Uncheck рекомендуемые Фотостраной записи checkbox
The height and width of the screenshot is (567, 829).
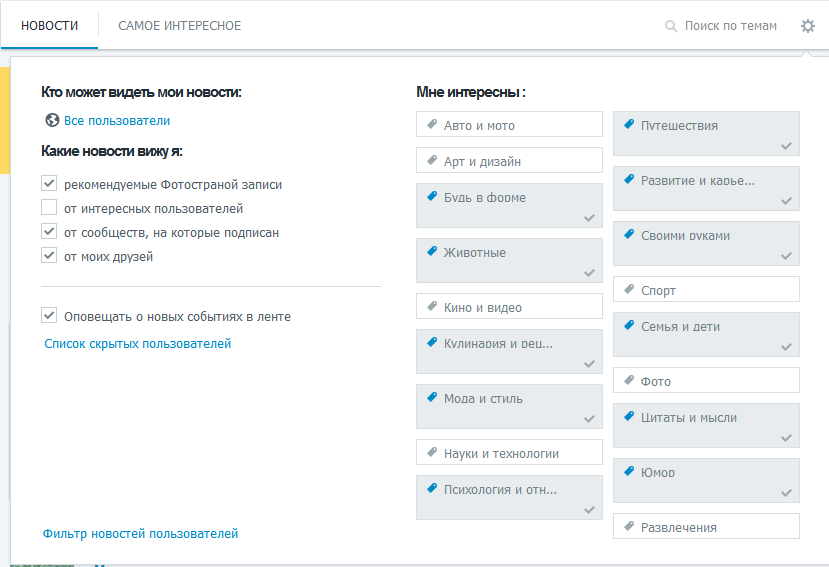(x=49, y=184)
